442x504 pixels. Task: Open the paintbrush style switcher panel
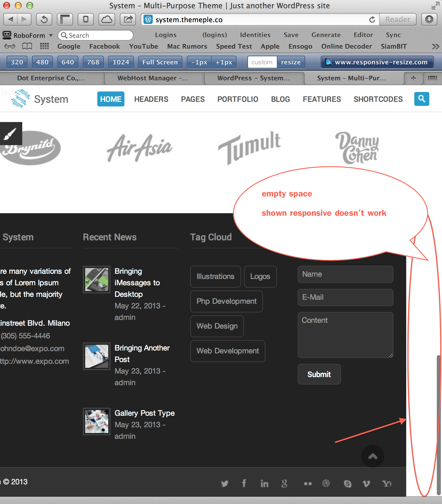coord(11,134)
